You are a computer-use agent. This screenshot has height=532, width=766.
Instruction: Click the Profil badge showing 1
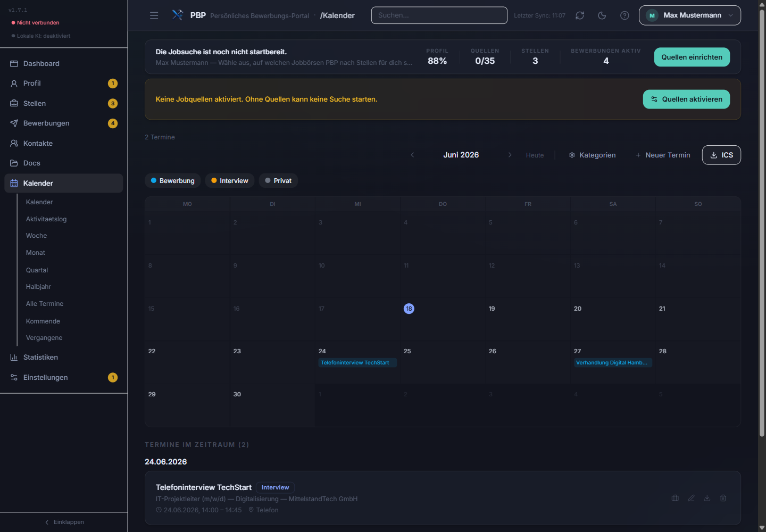(x=113, y=83)
